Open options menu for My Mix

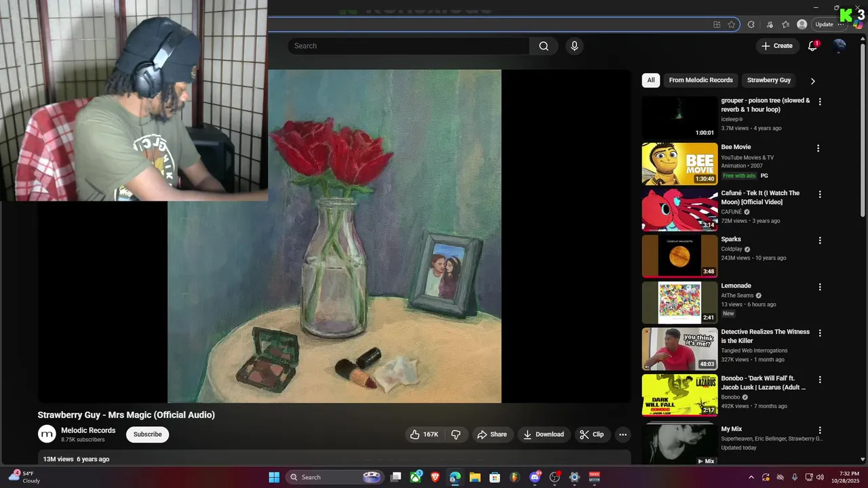(x=819, y=430)
